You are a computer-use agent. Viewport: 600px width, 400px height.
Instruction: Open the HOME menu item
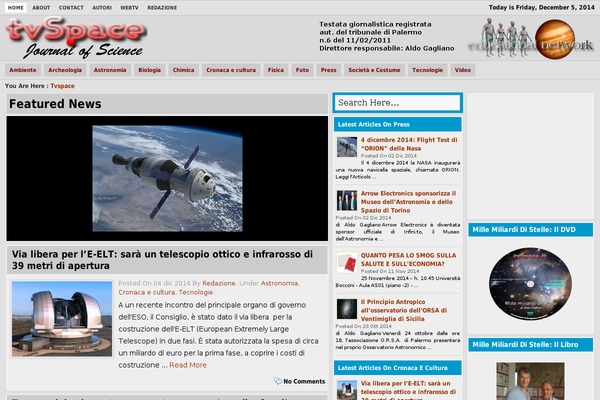click(x=16, y=8)
